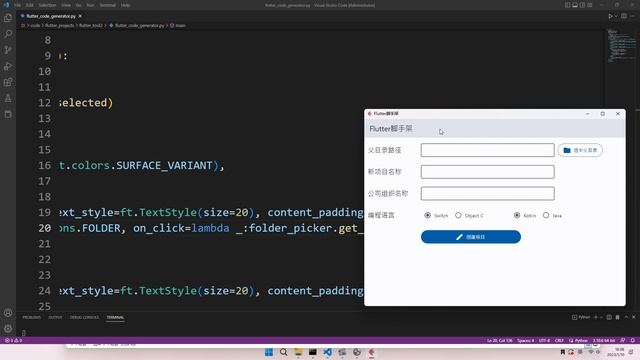Close the terminal panel
This screenshot has width=640, height=360.
point(634,317)
